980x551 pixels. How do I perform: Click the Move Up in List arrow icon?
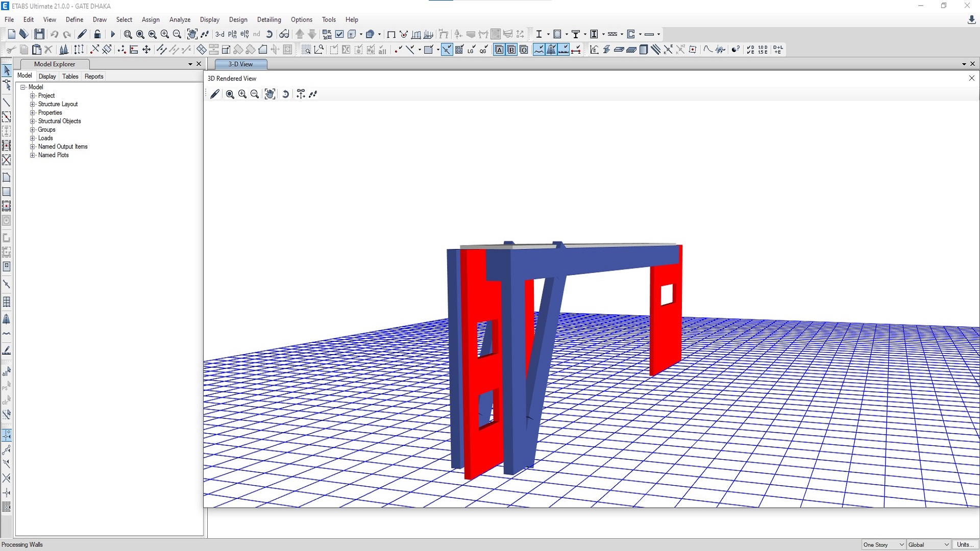tap(300, 34)
